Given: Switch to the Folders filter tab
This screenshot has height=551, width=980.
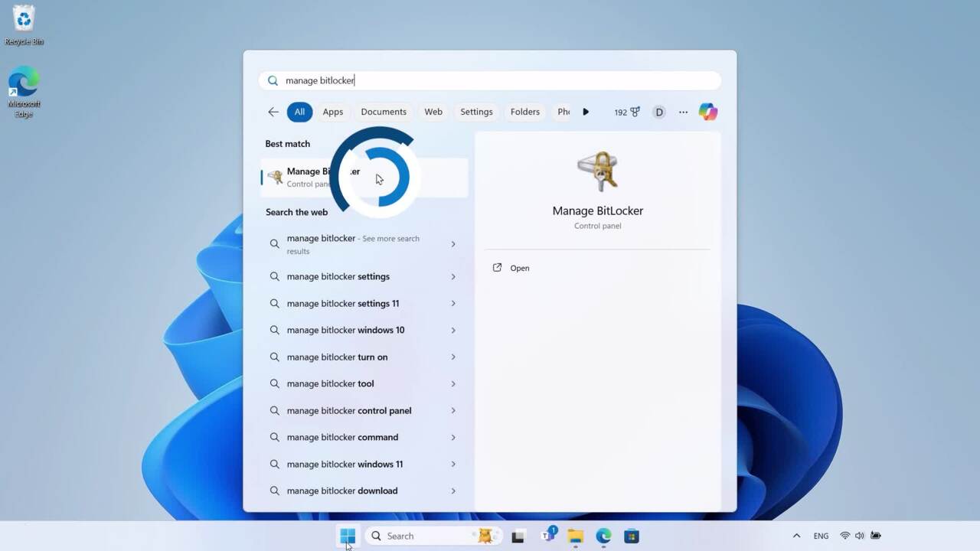Looking at the screenshot, I should click(525, 112).
